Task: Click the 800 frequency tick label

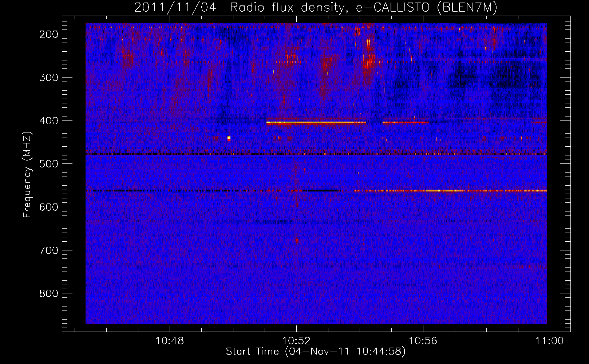Action: (x=48, y=293)
